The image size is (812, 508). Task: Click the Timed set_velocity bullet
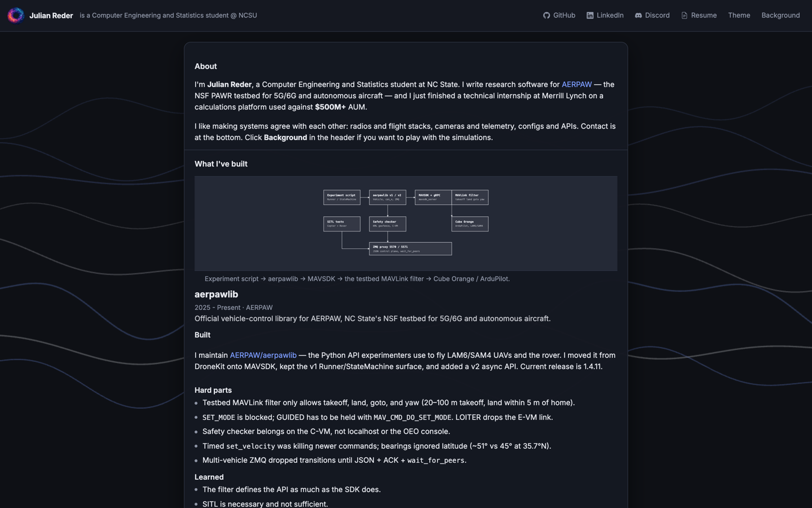click(x=377, y=446)
